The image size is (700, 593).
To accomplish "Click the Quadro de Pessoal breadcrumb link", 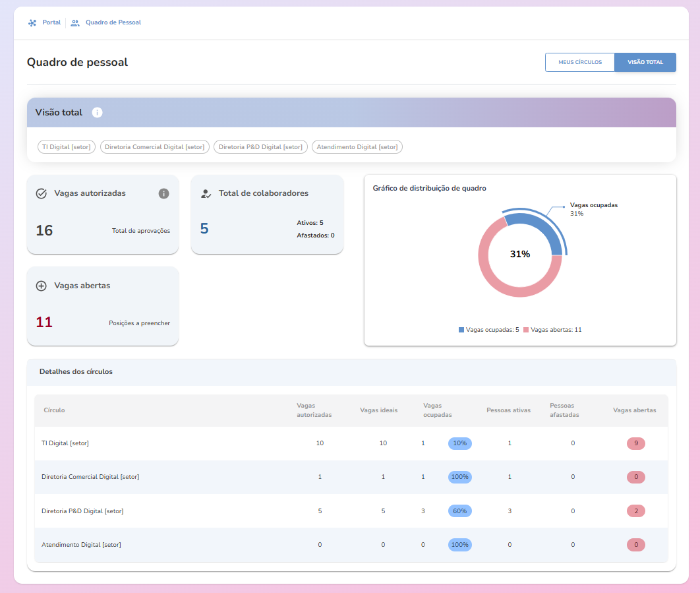I will (113, 22).
